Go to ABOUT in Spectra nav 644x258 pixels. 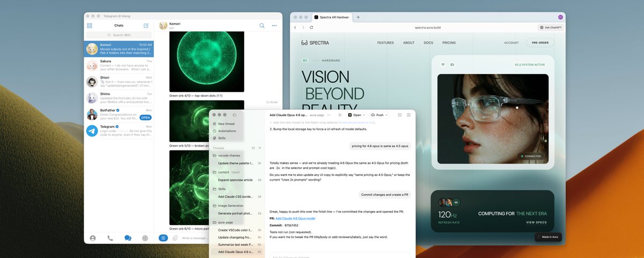[409, 43]
